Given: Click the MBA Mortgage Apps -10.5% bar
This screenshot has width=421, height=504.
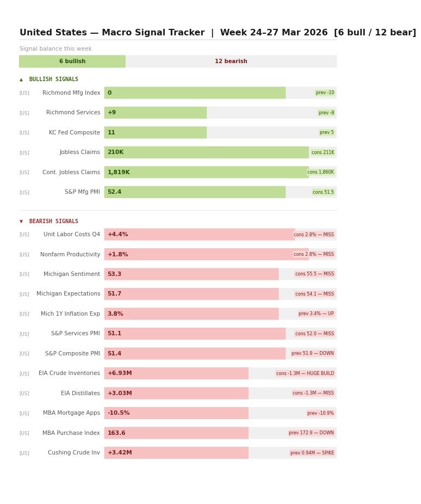Looking at the screenshot, I should click(x=176, y=413).
